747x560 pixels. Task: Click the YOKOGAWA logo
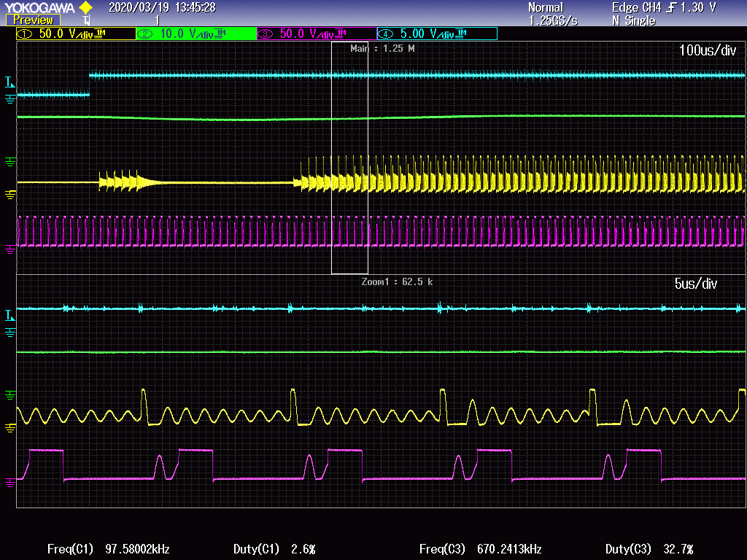(40, 7)
